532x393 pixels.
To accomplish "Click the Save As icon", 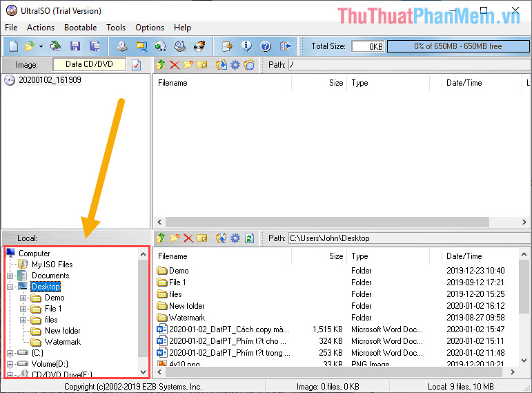I will [x=95, y=46].
